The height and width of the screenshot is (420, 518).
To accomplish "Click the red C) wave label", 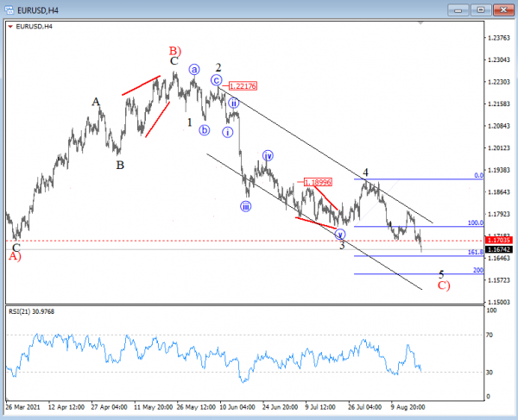I will point(444,285).
